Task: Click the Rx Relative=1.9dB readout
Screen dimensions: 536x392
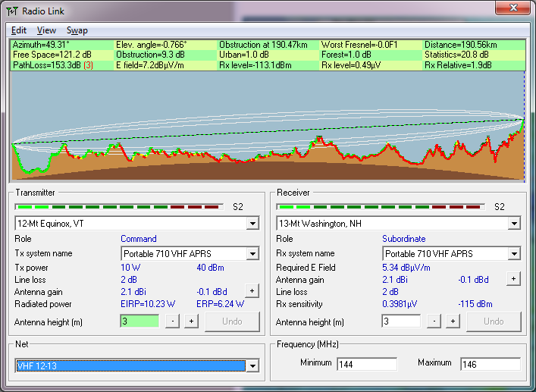Action: click(458, 65)
